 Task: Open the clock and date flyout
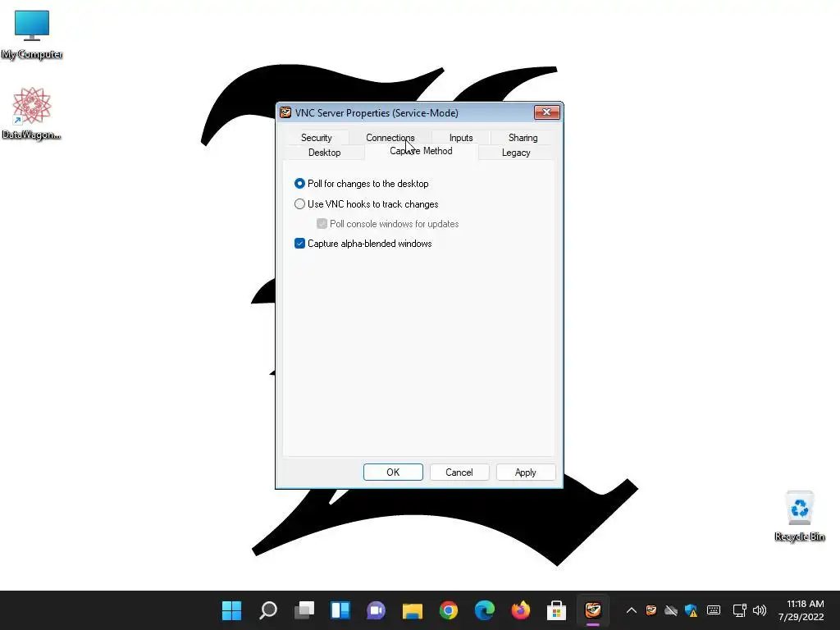coord(801,610)
